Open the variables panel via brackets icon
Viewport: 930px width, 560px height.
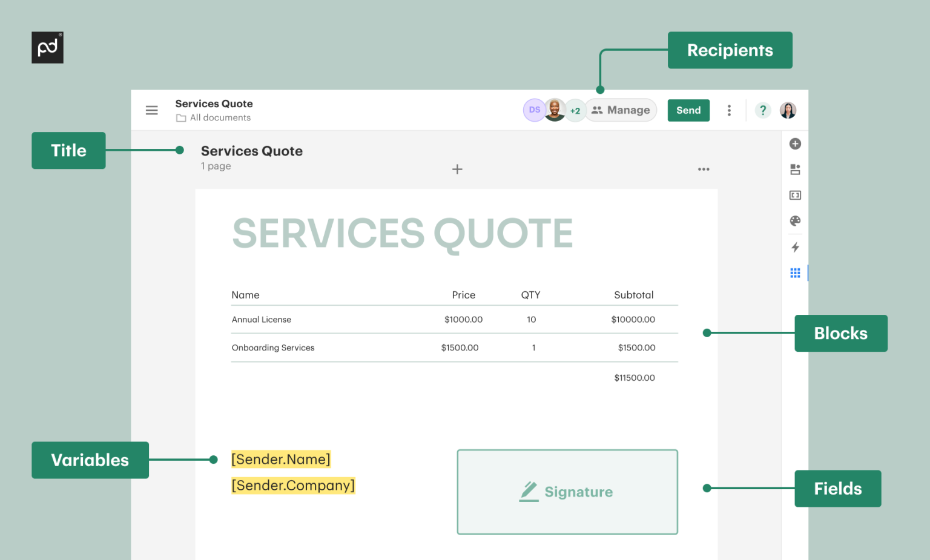coord(795,195)
